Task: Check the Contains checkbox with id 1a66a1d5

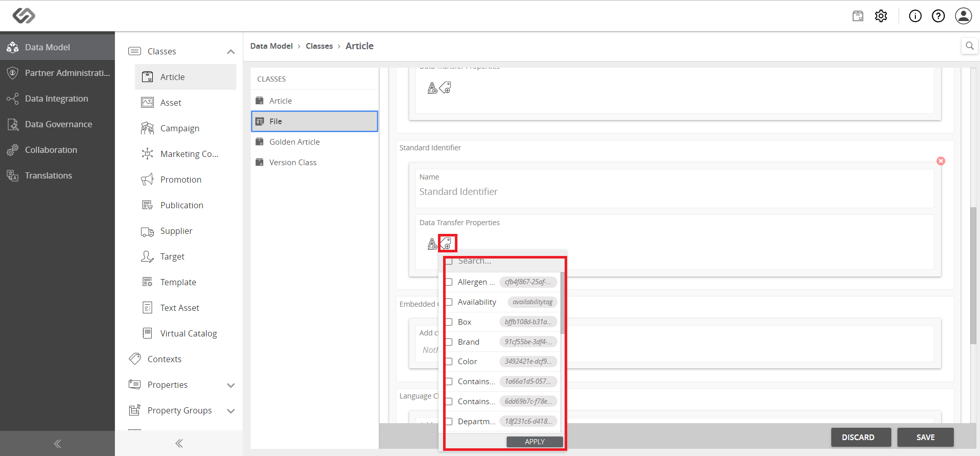Action: 449,382
